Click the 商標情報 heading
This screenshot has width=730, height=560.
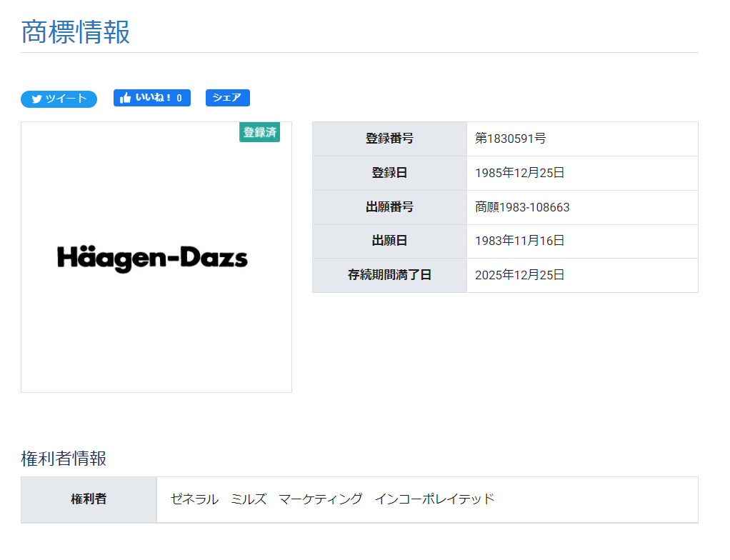[76, 32]
